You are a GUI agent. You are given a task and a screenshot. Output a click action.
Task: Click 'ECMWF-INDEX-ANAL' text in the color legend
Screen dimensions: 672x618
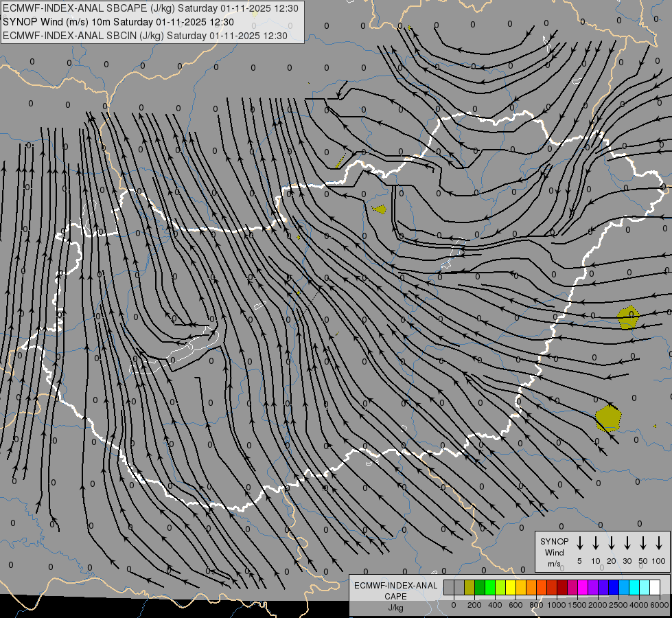[395, 586]
